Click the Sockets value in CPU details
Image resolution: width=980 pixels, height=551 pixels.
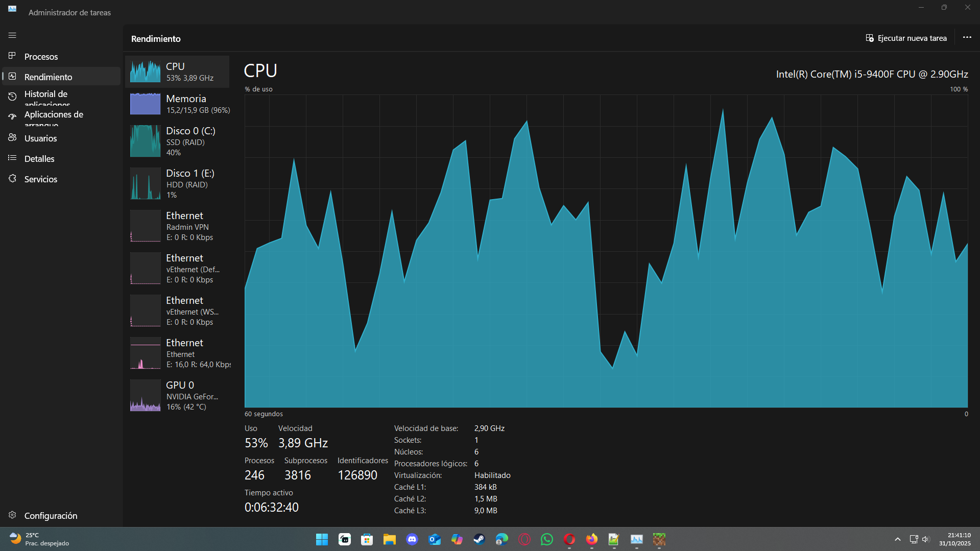click(476, 440)
